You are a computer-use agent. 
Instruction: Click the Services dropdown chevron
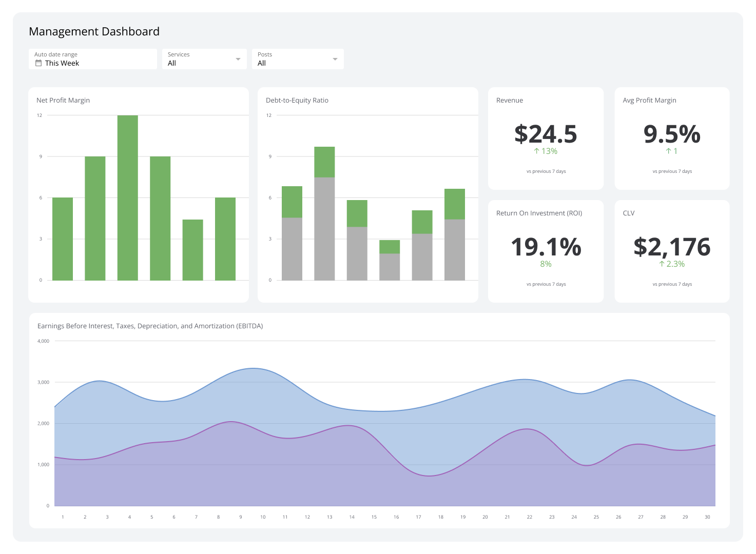238,58
